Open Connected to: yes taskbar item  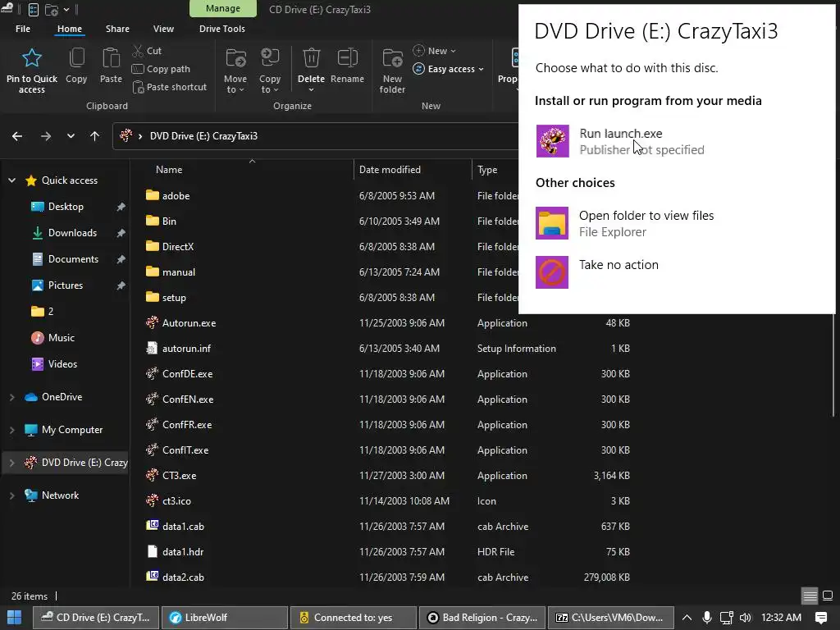(x=354, y=618)
